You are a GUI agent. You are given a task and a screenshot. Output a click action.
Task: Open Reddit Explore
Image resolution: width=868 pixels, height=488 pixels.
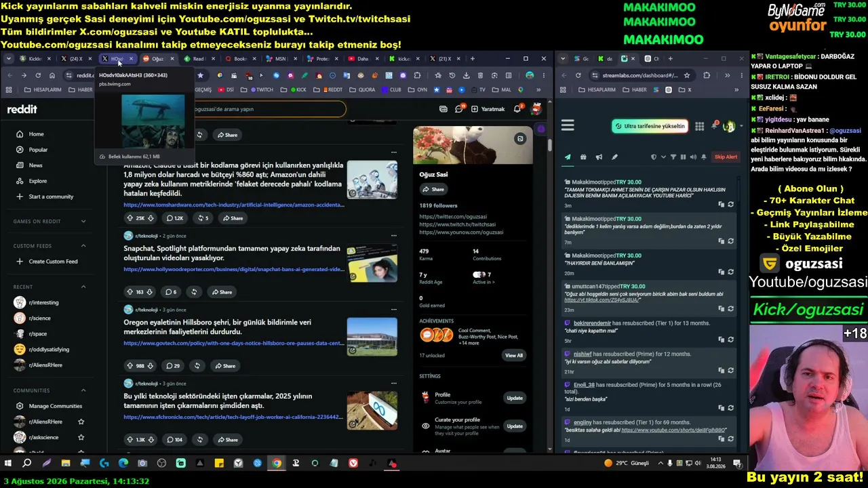click(37, 181)
